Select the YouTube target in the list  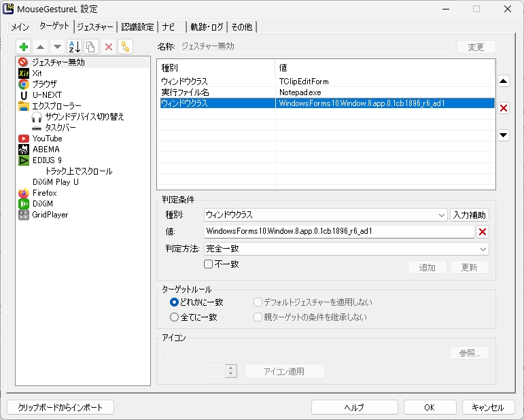(x=47, y=139)
